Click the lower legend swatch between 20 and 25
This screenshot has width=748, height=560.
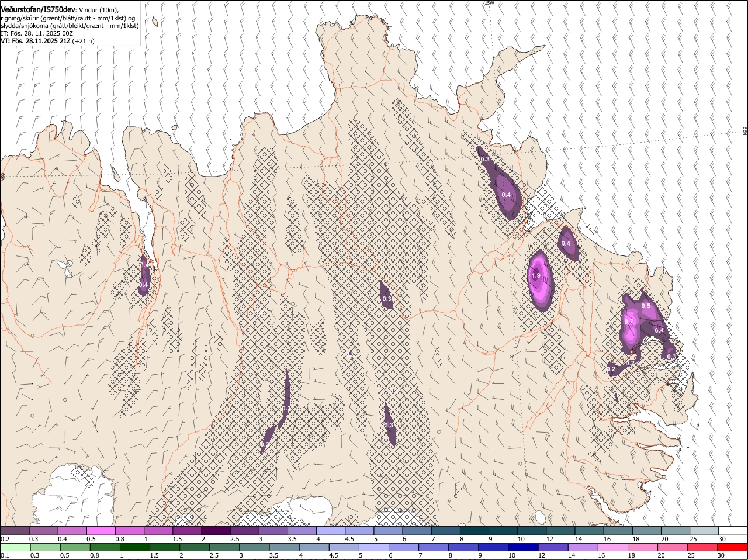click(x=673, y=547)
